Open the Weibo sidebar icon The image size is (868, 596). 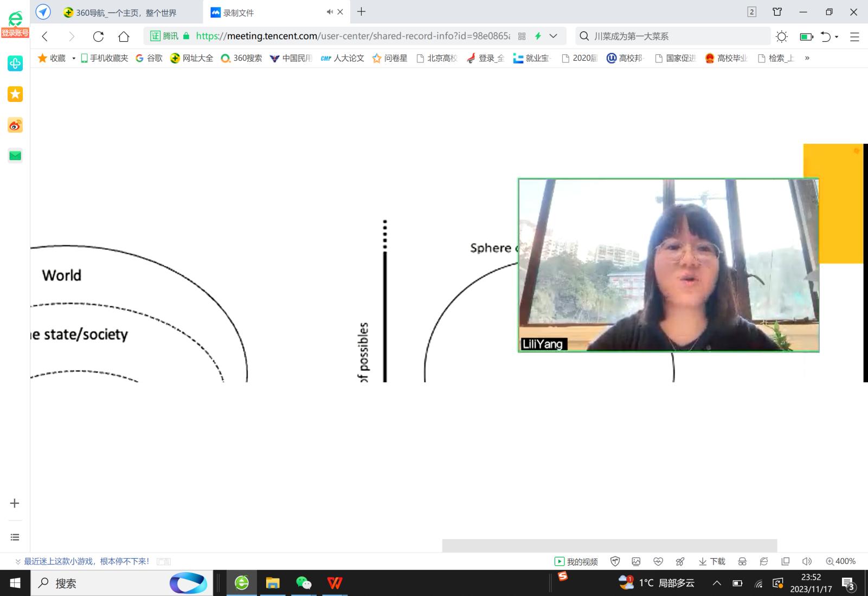coord(15,125)
